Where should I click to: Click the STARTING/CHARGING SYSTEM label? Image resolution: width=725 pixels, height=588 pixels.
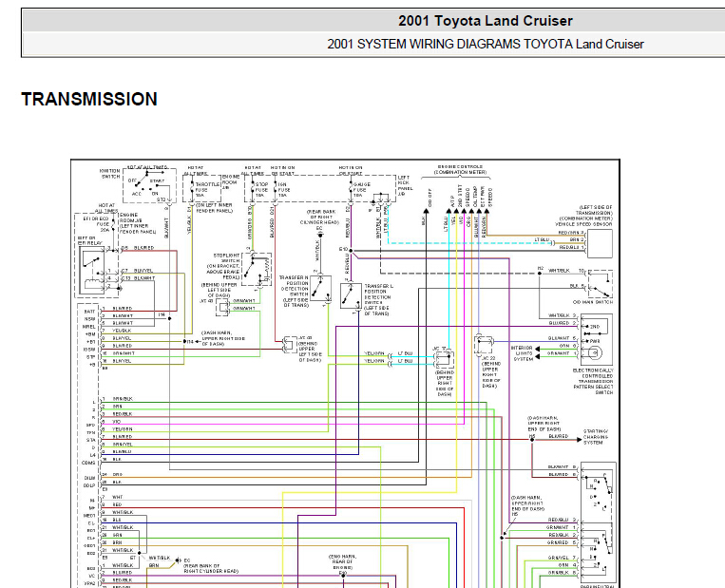point(596,437)
